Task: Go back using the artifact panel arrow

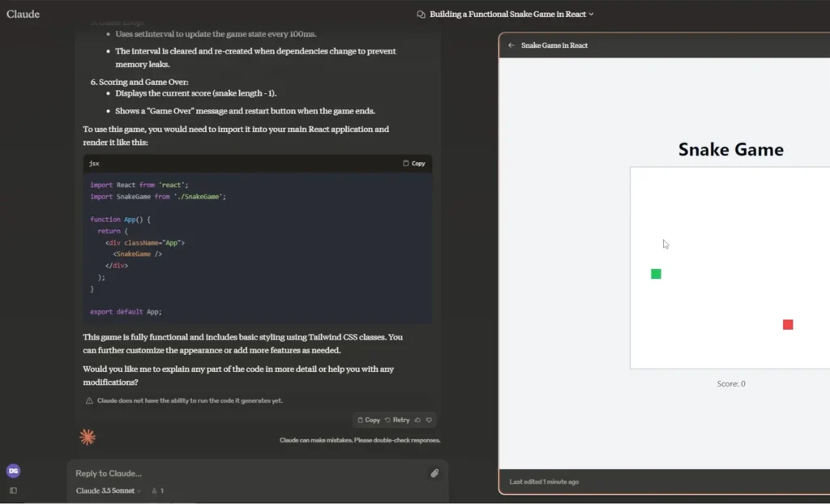Action: coord(511,45)
